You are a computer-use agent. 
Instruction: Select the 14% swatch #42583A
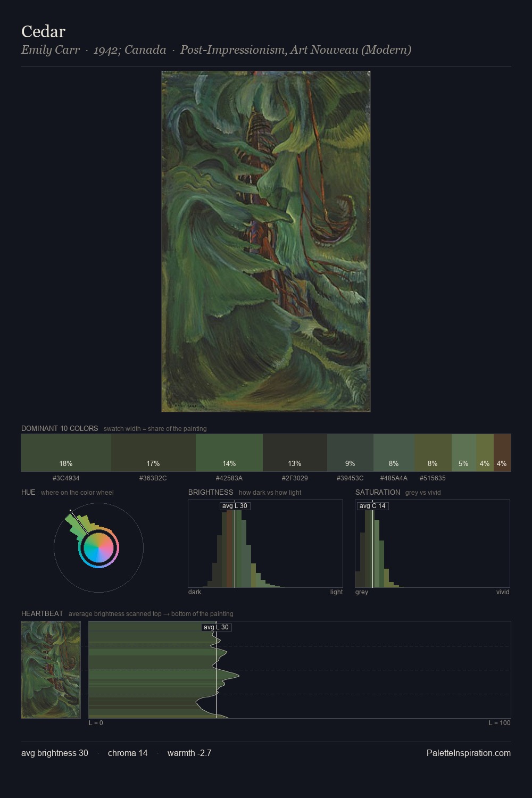(x=229, y=453)
